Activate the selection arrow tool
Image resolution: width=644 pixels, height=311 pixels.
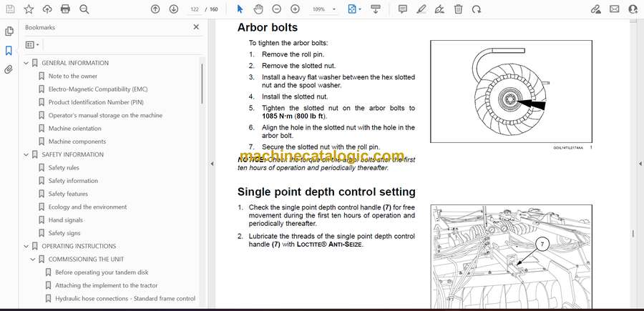pyautogui.click(x=240, y=9)
